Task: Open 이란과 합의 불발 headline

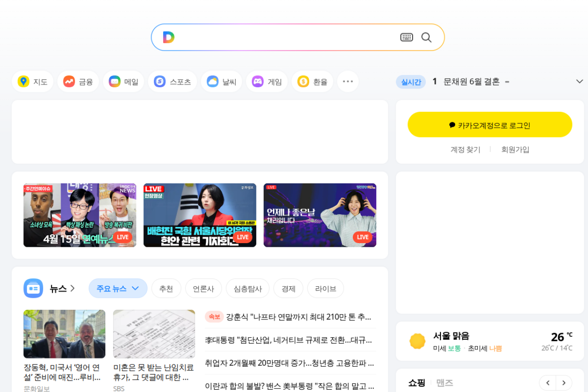Action: click(289, 386)
